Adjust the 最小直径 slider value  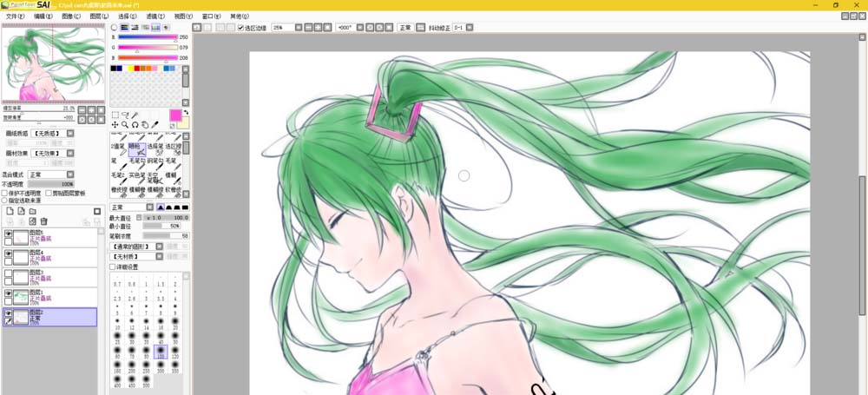click(x=161, y=226)
